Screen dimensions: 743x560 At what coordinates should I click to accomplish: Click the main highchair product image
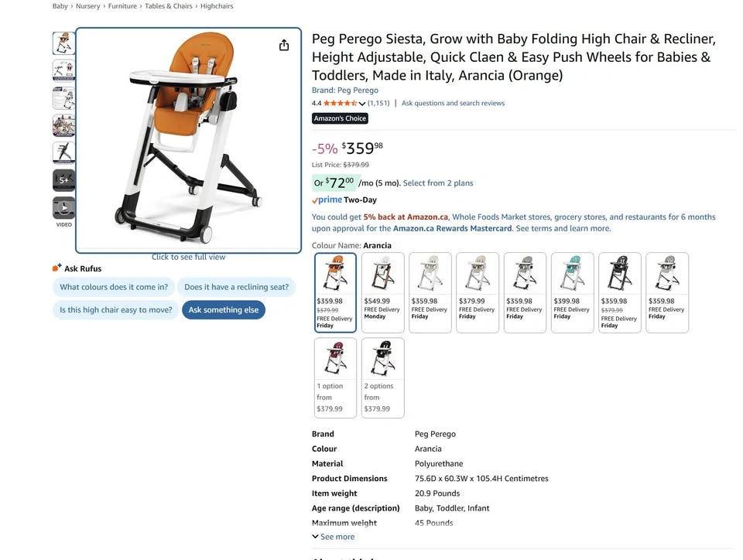click(189, 140)
